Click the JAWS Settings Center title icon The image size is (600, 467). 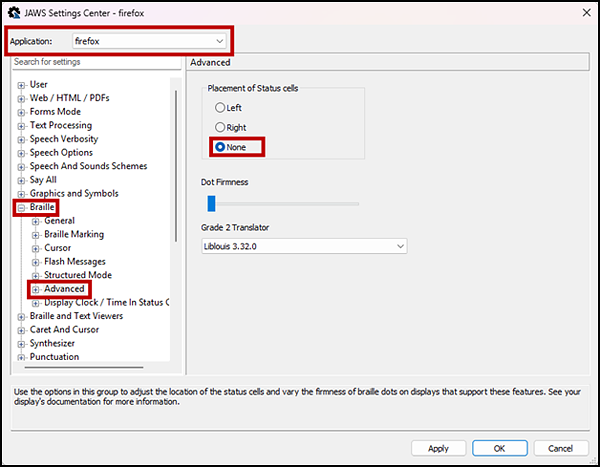tap(14, 13)
